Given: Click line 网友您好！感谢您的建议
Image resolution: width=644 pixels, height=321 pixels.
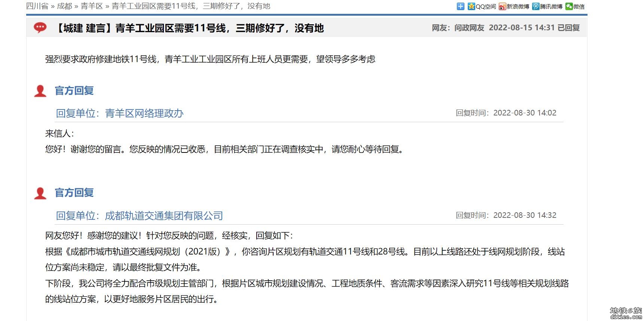Looking at the screenshot, I should click(x=169, y=235).
